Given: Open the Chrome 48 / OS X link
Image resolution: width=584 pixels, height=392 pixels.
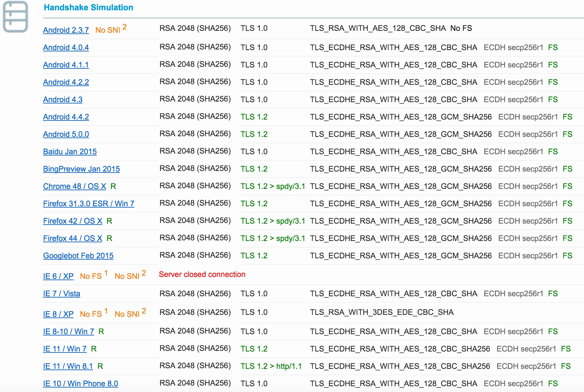Looking at the screenshot, I should [75, 186].
